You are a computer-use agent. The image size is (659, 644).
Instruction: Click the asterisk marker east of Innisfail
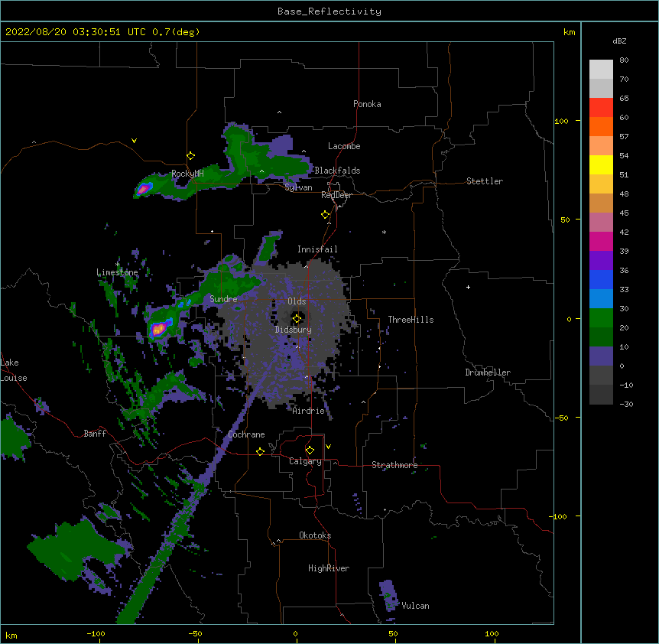click(384, 232)
